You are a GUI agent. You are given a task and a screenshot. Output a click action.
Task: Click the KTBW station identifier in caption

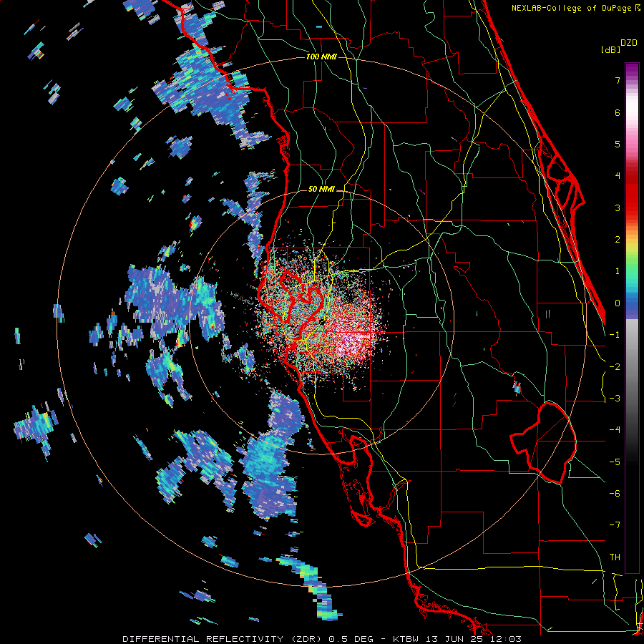coord(405,639)
